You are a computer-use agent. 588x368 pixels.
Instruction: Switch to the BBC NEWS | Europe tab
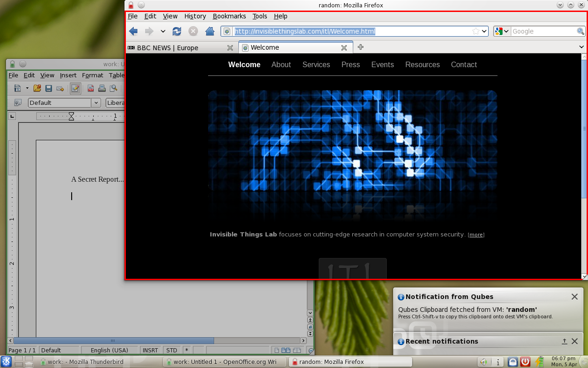182,47
